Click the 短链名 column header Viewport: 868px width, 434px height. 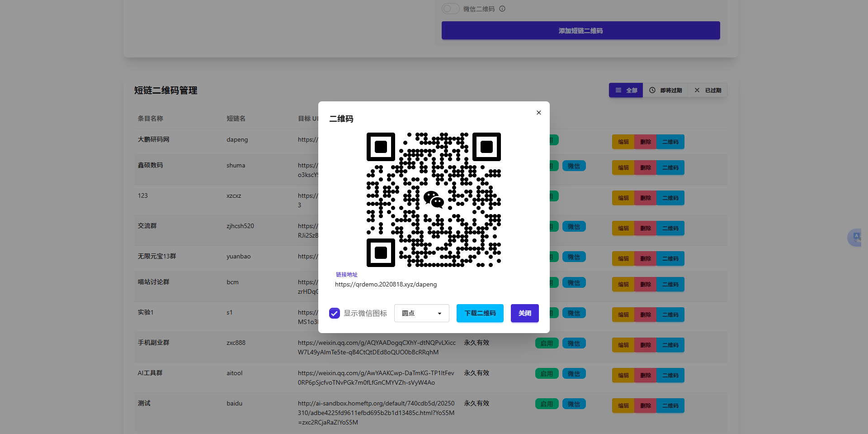click(x=236, y=118)
